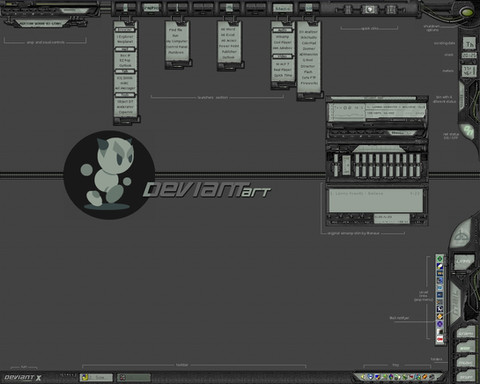Click the first taskbar window button

96,377
